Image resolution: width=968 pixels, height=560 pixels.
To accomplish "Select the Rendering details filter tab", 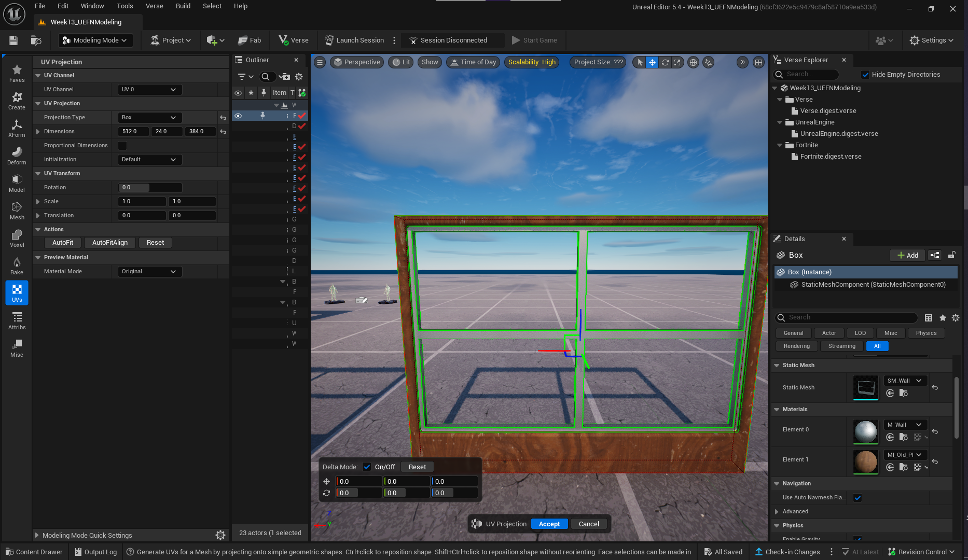I will tap(797, 346).
